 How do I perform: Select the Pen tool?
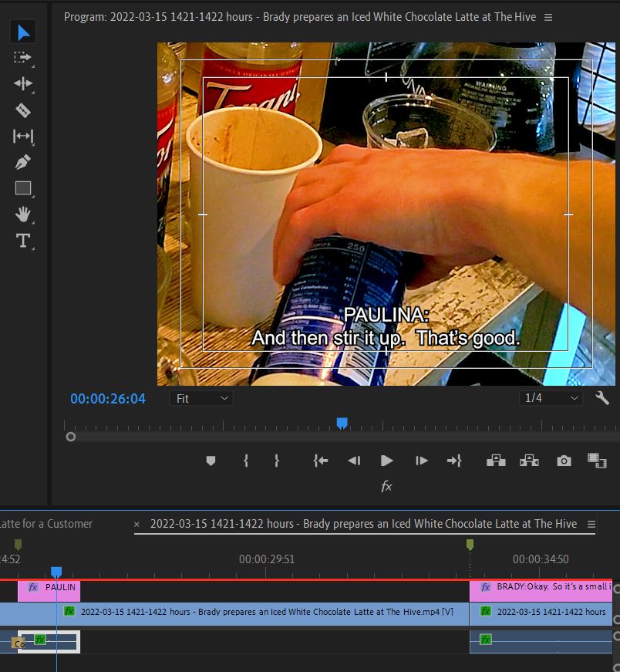(x=23, y=162)
